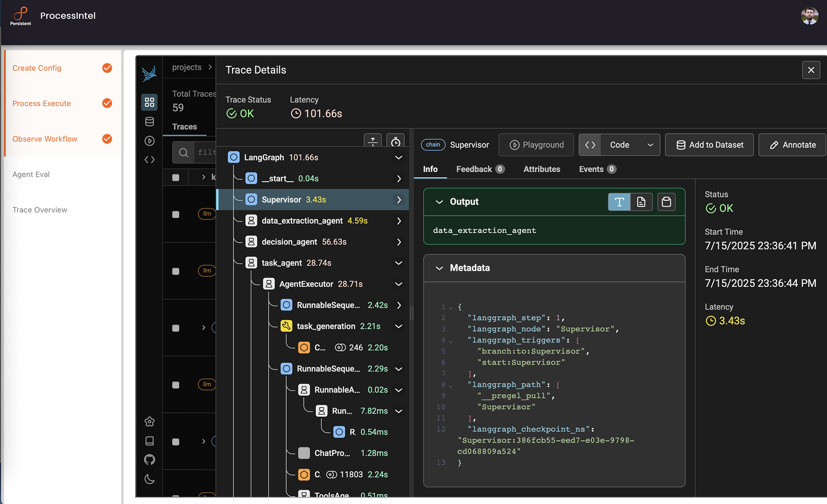Click the orange LLM icon with 246 tokens
Viewport: 827px width, 504px height.
pyautogui.click(x=304, y=347)
